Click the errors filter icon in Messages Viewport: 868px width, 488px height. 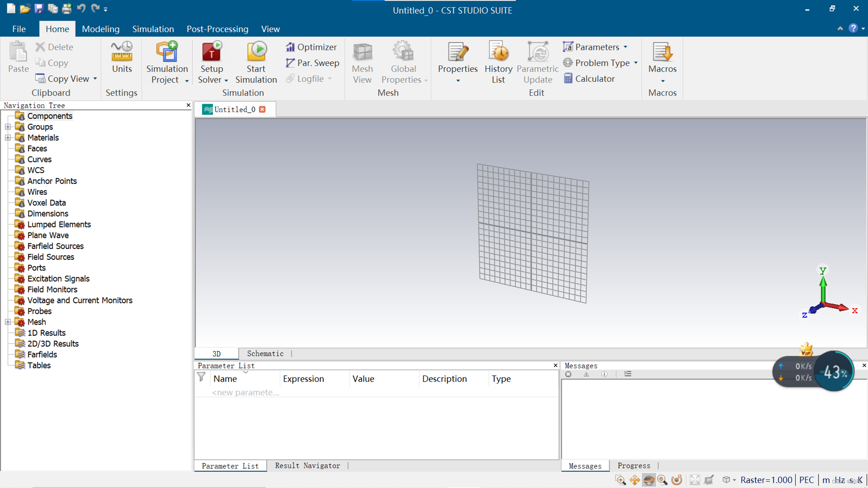[x=569, y=374]
